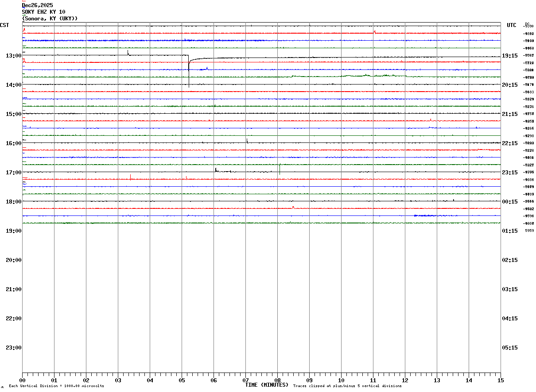Click the Traces clipped footer note

(x=347, y=386)
